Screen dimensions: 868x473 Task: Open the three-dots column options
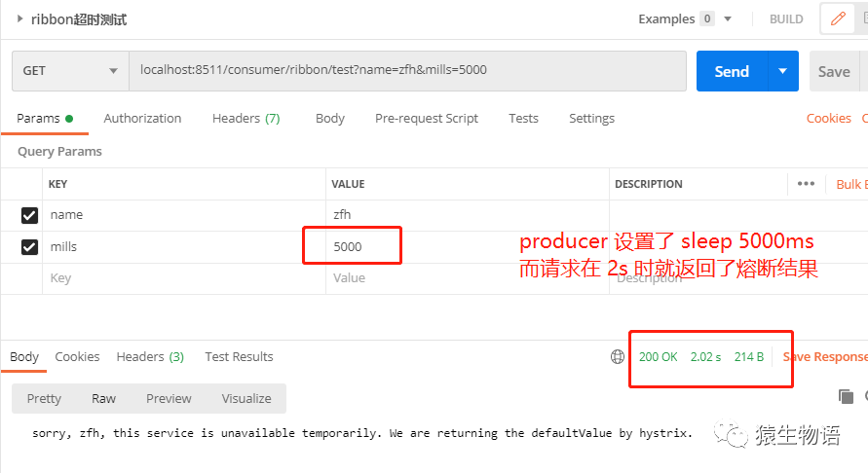tap(806, 184)
